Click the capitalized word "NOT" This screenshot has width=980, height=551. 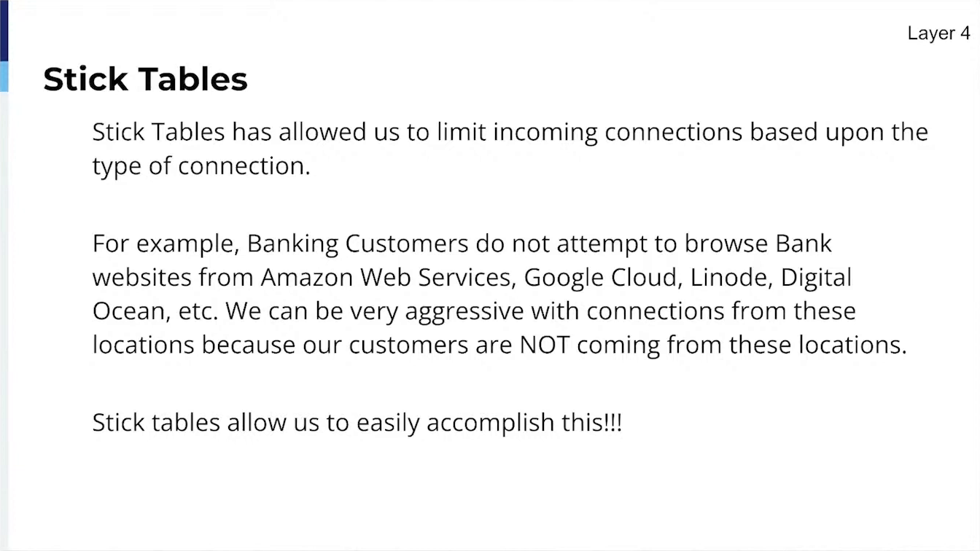tap(544, 344)
